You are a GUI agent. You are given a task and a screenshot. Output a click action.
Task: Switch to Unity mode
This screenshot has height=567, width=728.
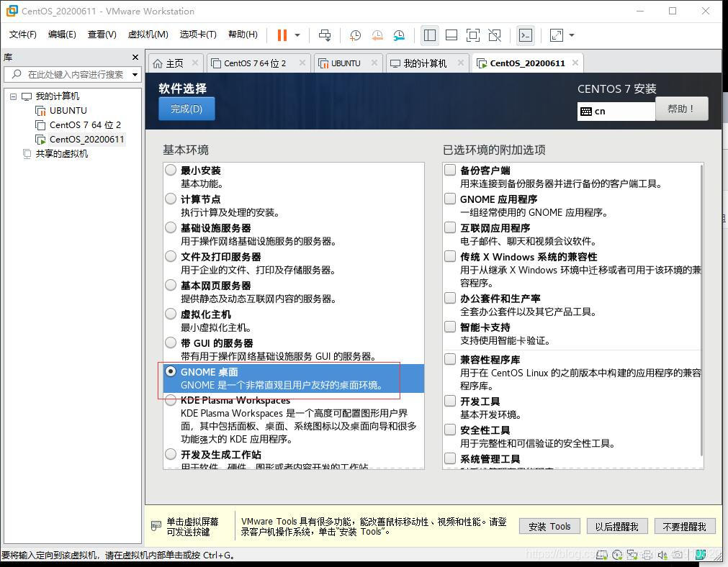[494, 35]
